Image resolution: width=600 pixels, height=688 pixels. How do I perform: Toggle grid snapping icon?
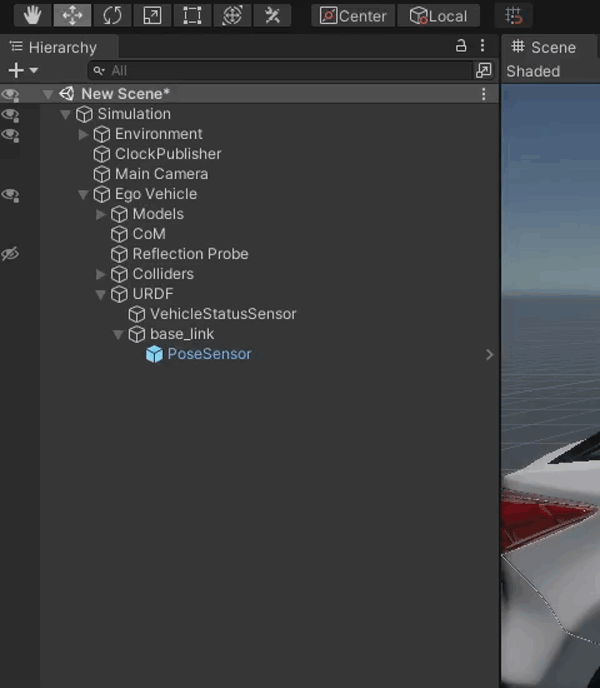tap(513, 16)
